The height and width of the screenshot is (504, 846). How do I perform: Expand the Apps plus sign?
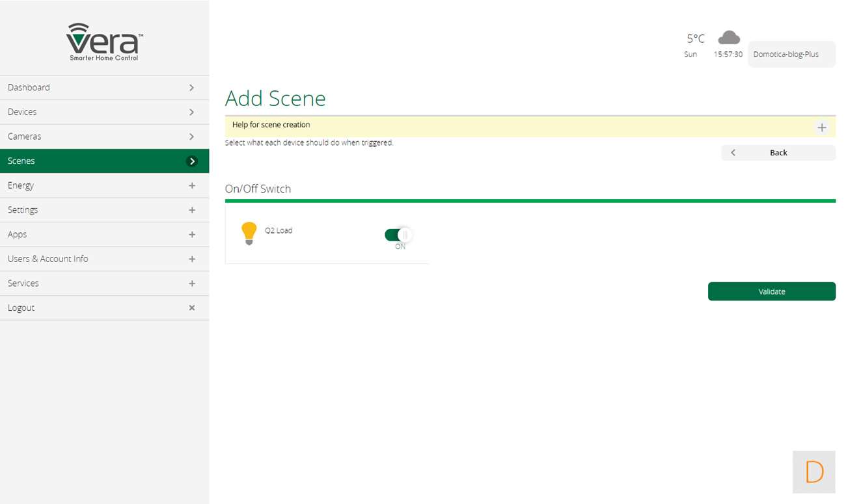pos(191,234)
